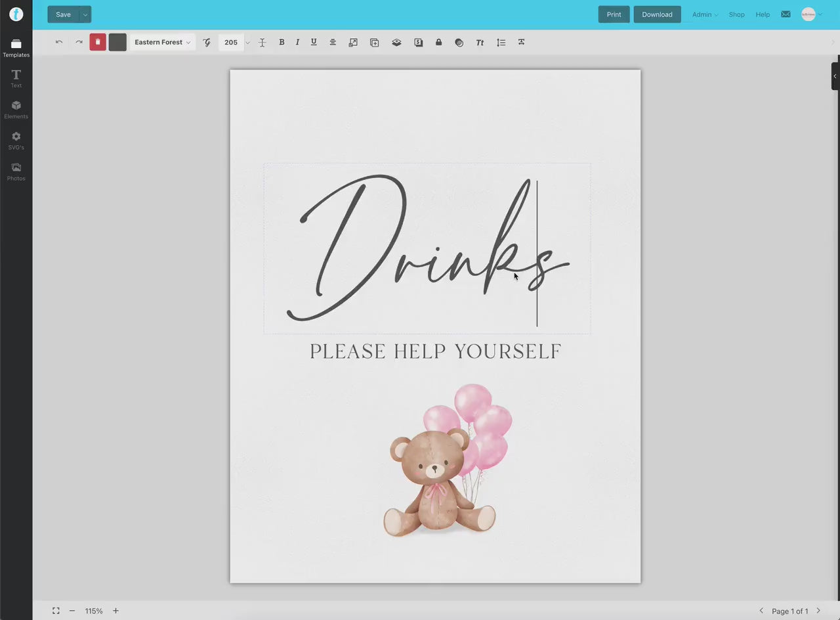Viewport: 840px width, 620px height.
Task: Undo the last action
Action: coord(59,42)
